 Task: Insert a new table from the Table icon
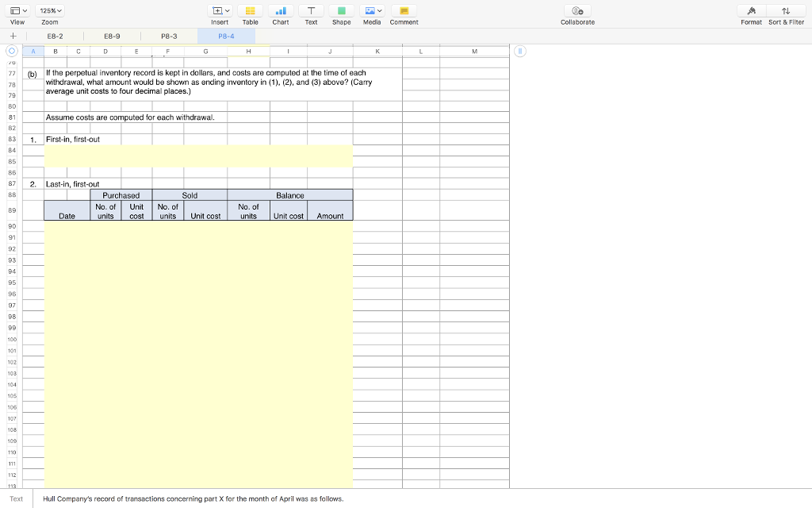point(250,12)
